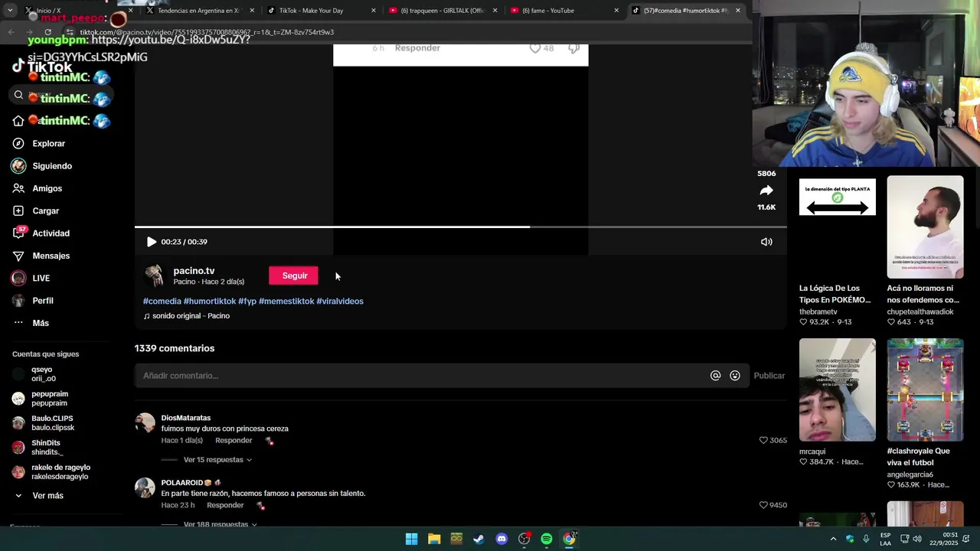Follow pacino.tv with the Seguir button
Screen dimensions: 980x551
coord(294,275)
